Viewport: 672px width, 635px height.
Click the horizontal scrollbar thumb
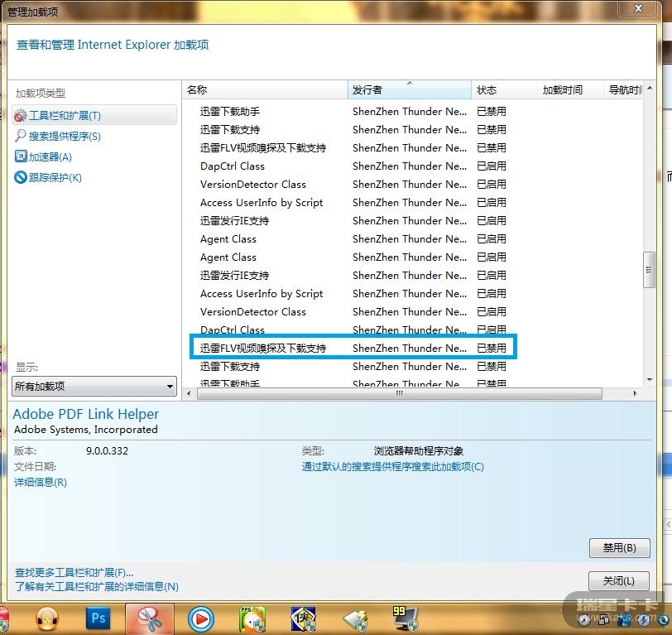(x=400, y=393)
